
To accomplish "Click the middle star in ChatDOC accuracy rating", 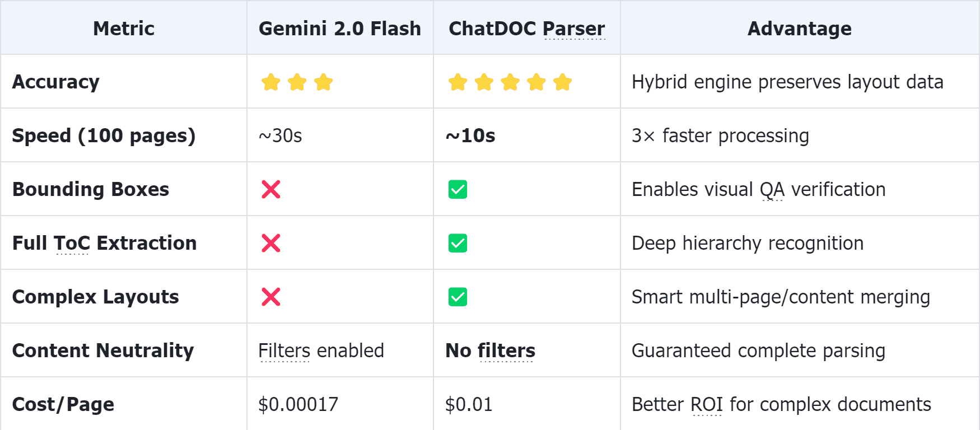I will [x=510, y=82].
